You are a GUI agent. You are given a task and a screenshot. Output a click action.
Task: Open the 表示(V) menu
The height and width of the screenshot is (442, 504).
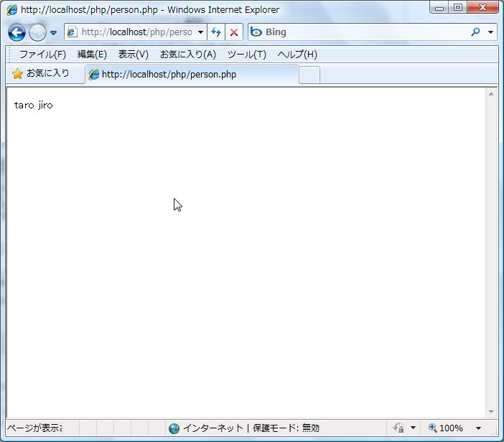[133, 55]
